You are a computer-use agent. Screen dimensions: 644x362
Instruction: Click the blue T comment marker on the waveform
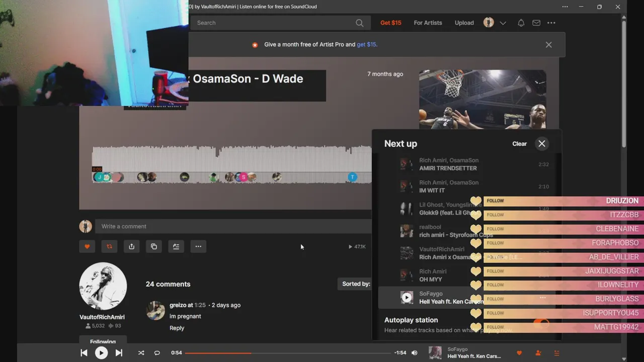click(353, 177)
